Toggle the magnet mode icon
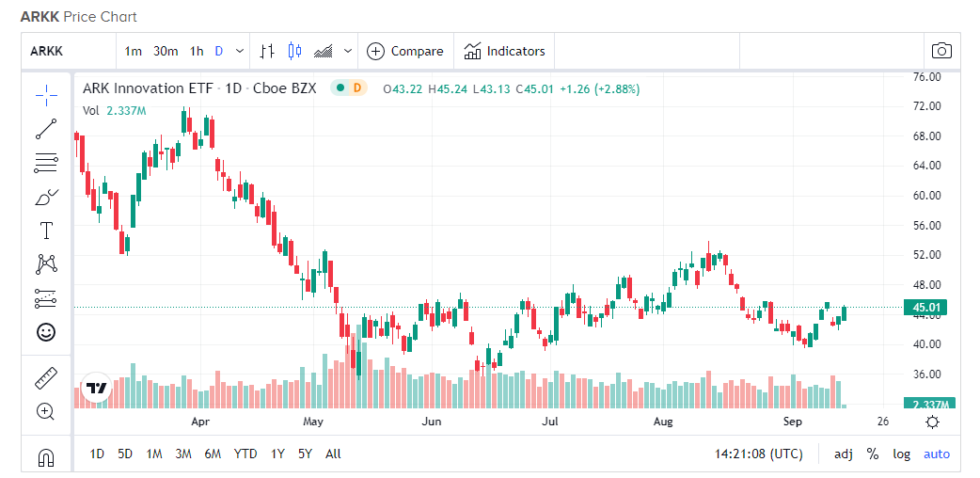This screenshot has height=478, width=980. click(x=46, y=457)
